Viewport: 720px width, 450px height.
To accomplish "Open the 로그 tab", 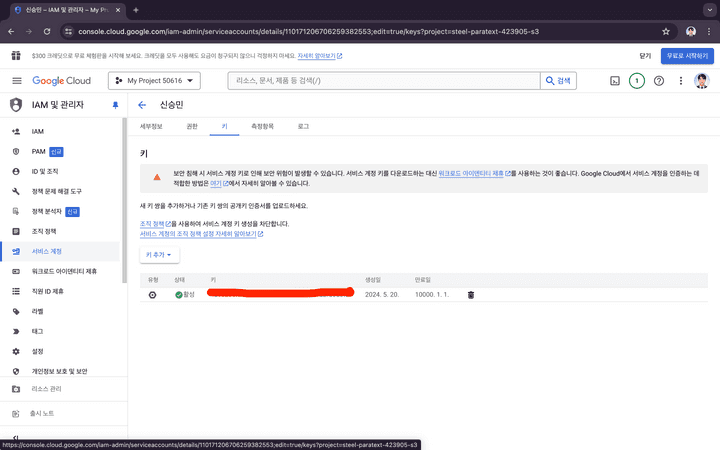I will (x=303, y=127).
